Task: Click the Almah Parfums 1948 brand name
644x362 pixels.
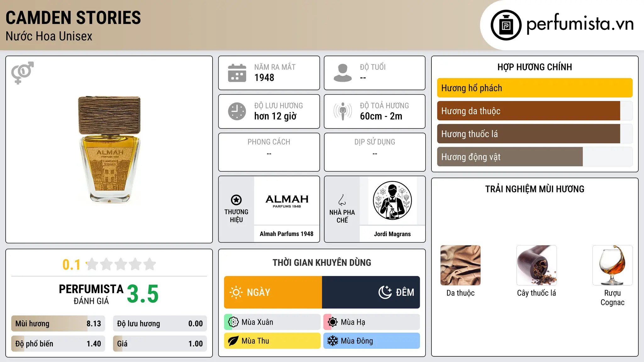Action: tap(287, 234)
